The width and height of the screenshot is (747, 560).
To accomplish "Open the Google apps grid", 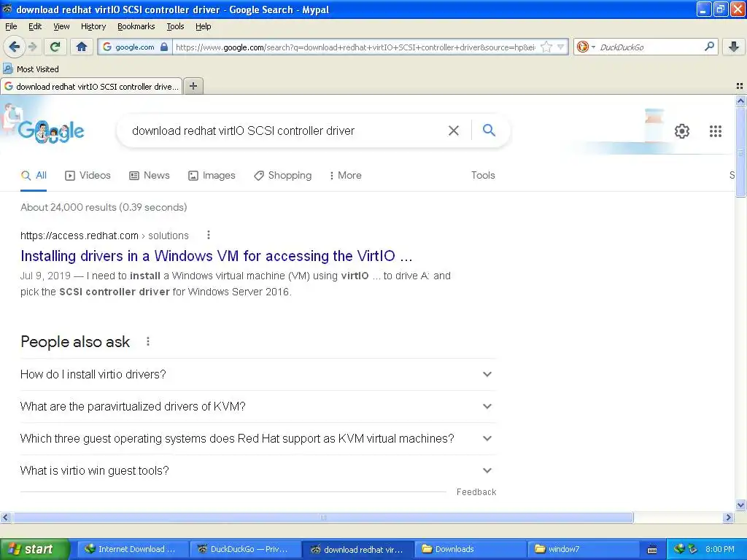I will [715, 131].
